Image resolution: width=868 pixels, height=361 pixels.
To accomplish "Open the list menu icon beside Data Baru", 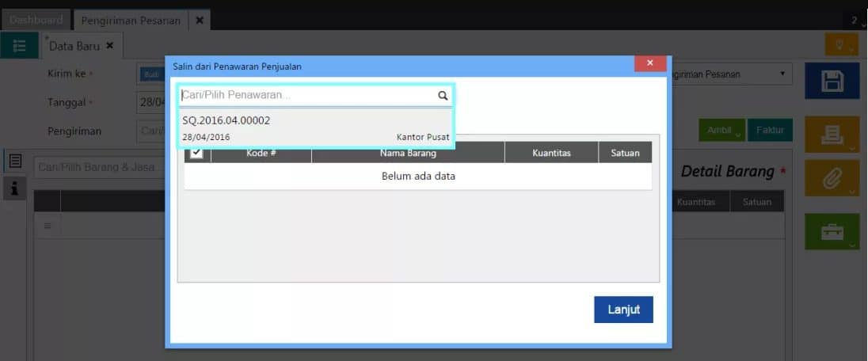I will (x=19, y=45).
